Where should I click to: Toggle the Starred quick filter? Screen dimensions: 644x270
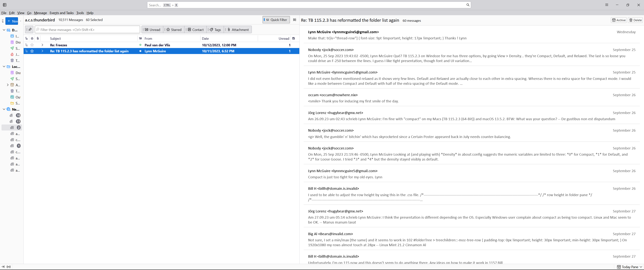click(174, 30)
